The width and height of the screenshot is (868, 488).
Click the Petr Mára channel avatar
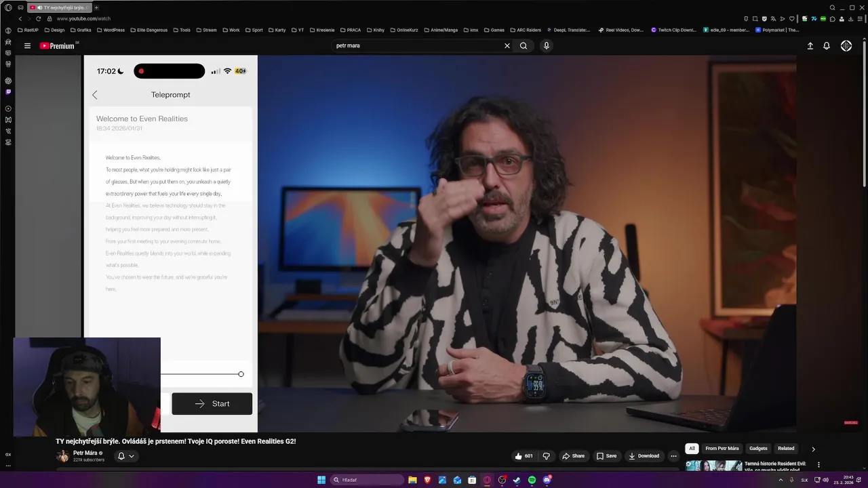tap(62, 456)
